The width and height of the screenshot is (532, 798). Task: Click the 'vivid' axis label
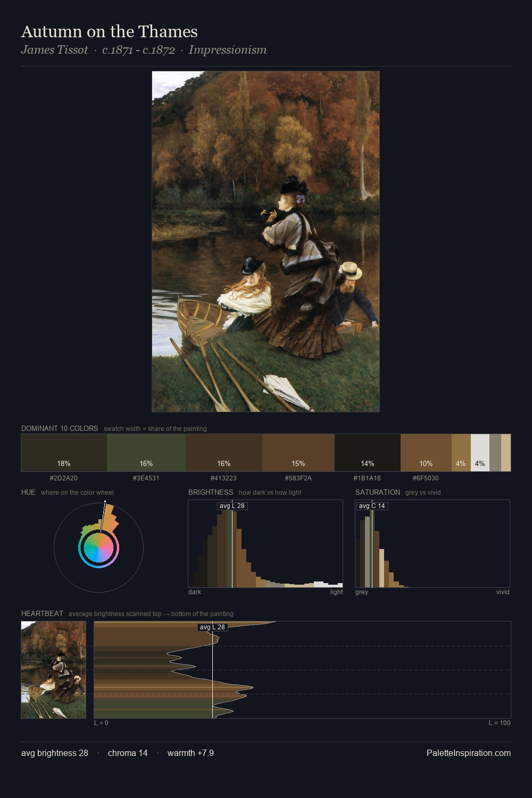(x=503, y=592)
